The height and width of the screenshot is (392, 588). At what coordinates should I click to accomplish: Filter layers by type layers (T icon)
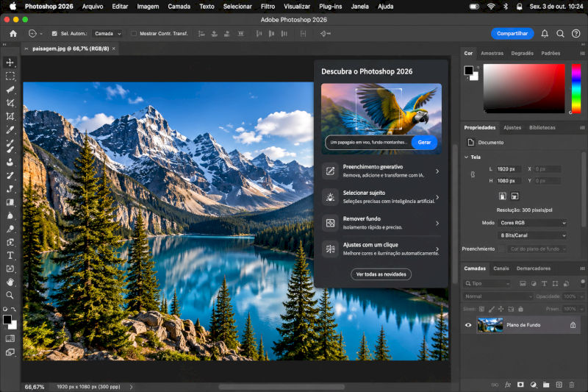[x=544, y=284]
